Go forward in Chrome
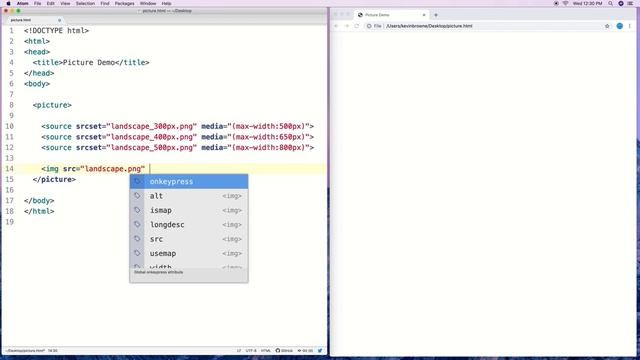 (347, 26)
